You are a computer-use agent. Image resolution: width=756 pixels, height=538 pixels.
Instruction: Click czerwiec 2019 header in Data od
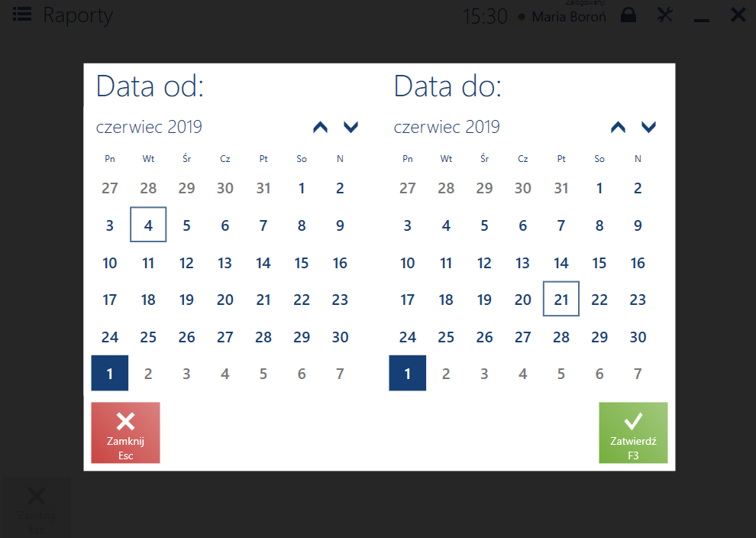click(149, 128)
